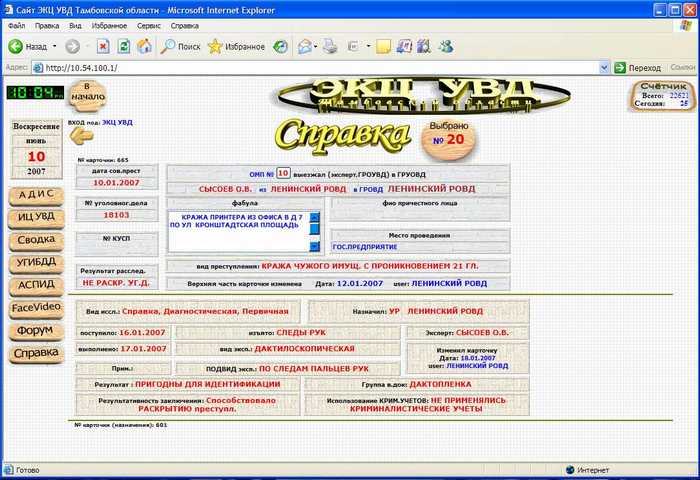Open Favorites (Избранное) star button

(237, 46)
